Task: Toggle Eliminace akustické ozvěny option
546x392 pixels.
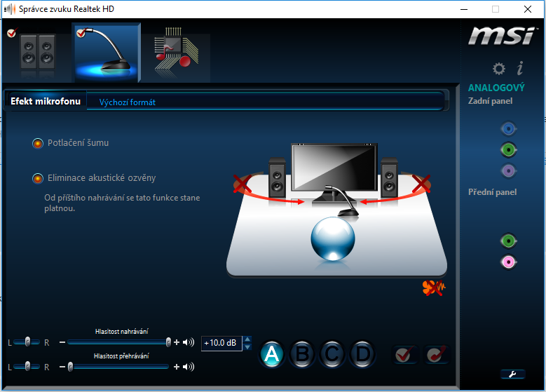Action: click(x=38, y=178)
